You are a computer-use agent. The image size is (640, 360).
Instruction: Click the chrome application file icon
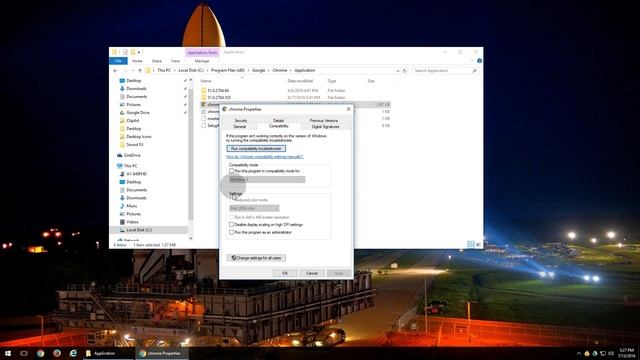coord(204,104)
